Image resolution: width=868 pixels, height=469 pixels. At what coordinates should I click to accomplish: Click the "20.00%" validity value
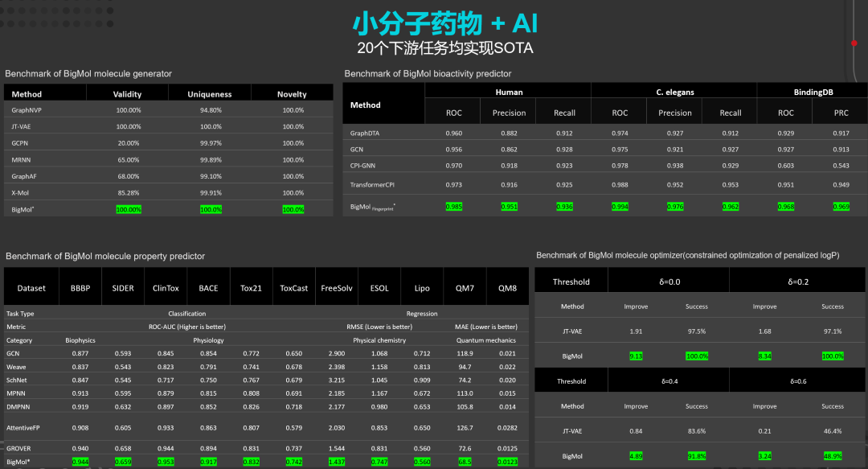click(x=129, y=143)
